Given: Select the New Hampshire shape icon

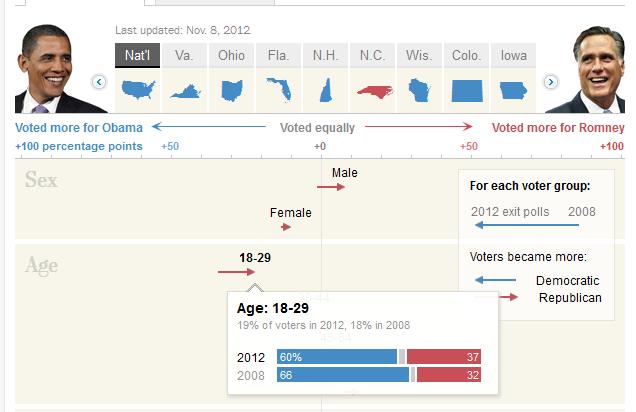Looking at the screenshot, I should coord(325,89).
